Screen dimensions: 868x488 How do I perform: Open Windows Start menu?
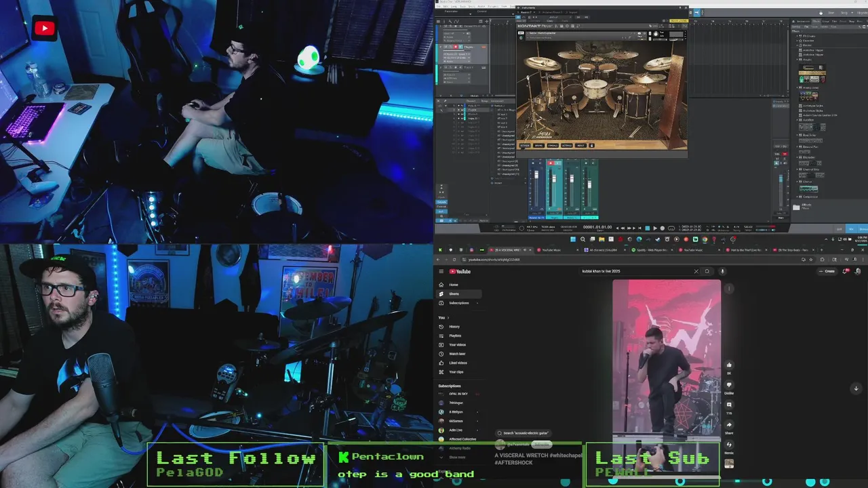(x=573, y=239)
